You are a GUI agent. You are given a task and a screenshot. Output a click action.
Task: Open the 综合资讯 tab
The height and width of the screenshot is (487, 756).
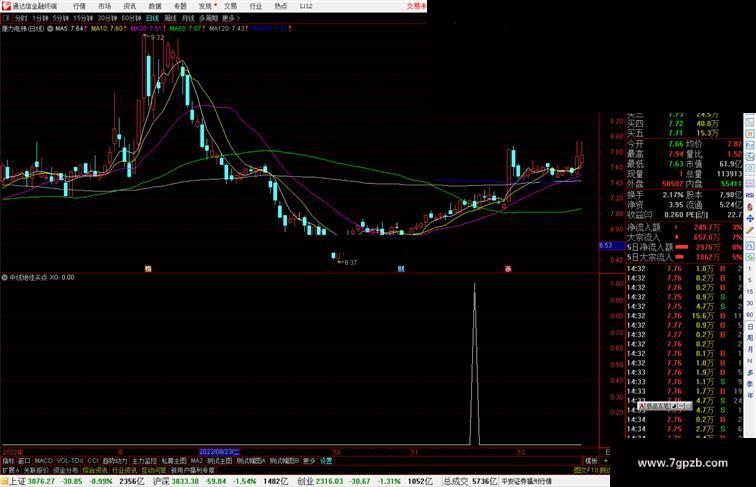tap(95, 470)
